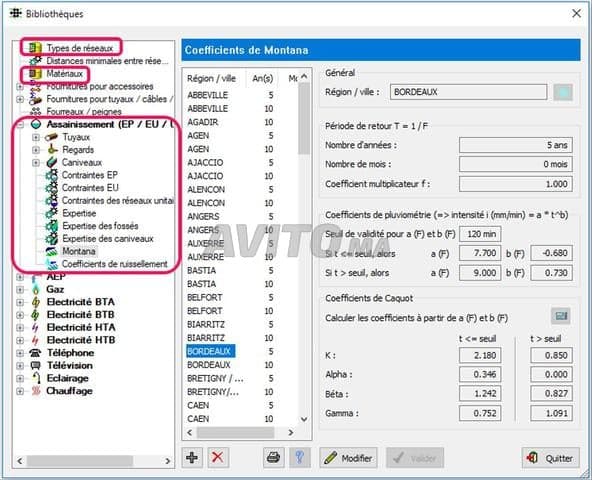Image resolution: width=592 pixels, height=480 pixels.
Task: Click the red X delete icon
Action: coord(218,458)
